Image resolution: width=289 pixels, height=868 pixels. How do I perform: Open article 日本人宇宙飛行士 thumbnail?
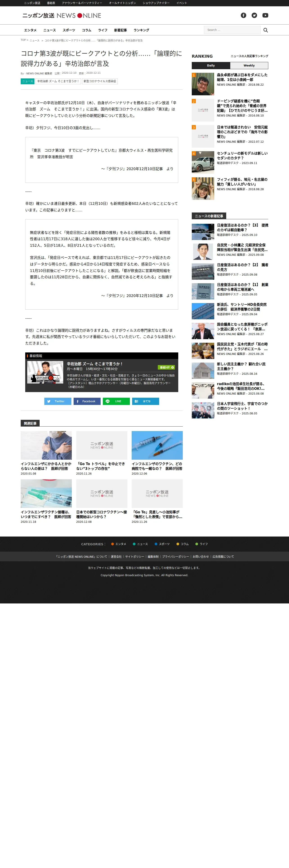(203, 410)
